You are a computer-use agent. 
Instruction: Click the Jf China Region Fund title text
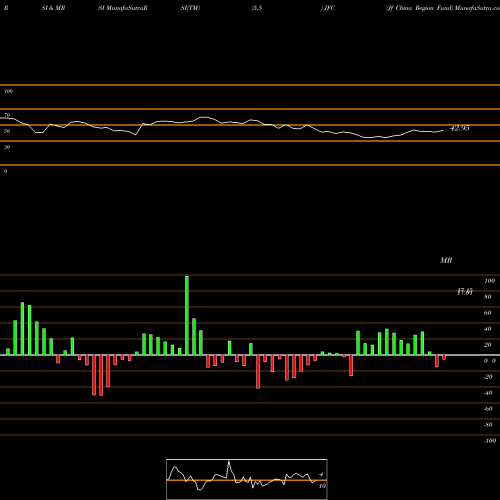[419, 8]
